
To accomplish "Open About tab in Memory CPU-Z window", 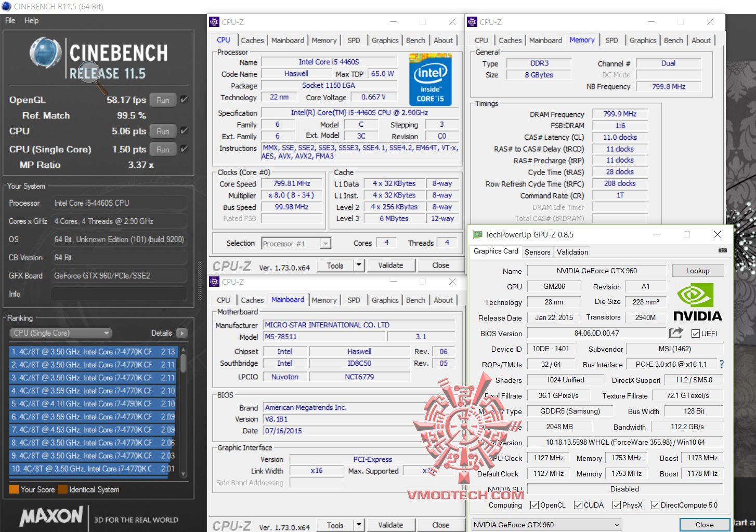I will pyautogui.click(x=701, y=40).
